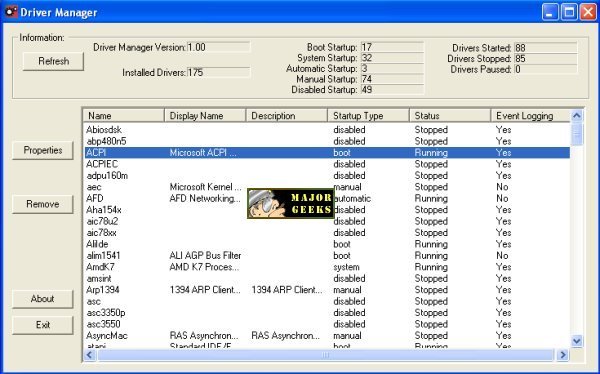Image resolution: width=600 pixels, height=374 pixels.
Task: Click the Exit button
Action: pyautogui.click(x=42, y=325)
